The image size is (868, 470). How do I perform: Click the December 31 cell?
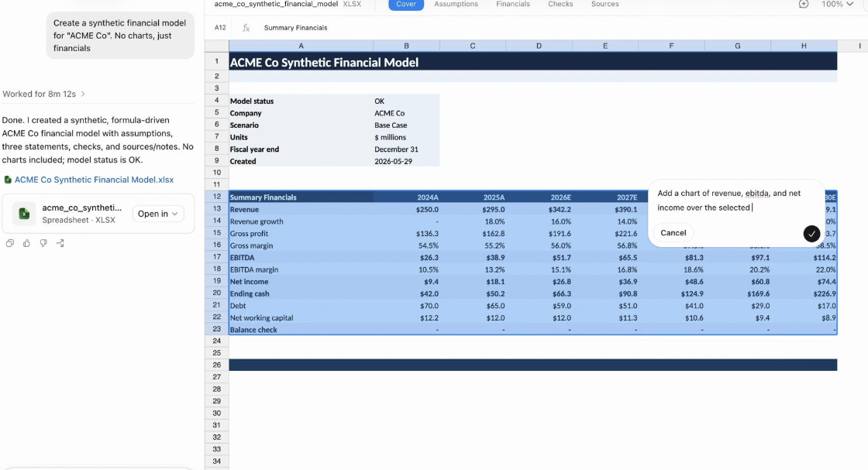[406, 149]
